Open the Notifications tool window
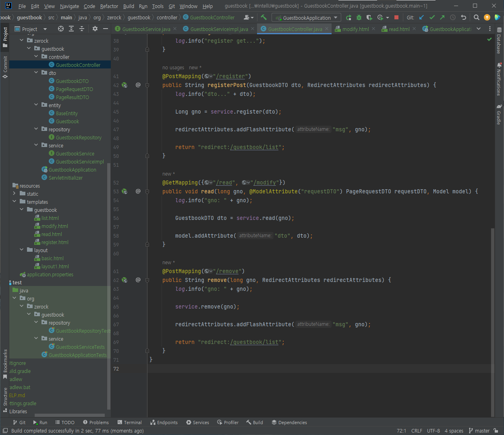Viewport: 504px width, 435px height. 499,79
